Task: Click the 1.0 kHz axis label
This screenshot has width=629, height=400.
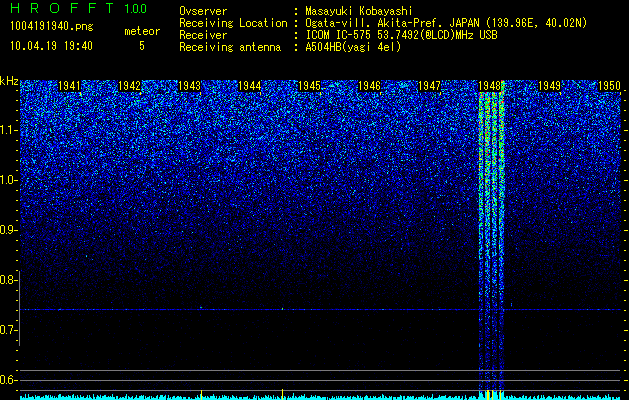Action: 8,180
